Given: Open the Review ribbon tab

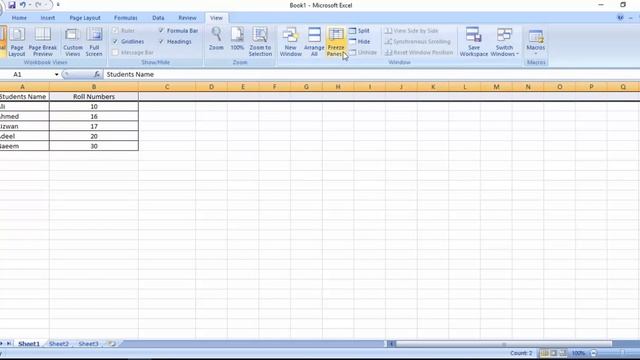Looking at the screenshot, I should [187, 18].
